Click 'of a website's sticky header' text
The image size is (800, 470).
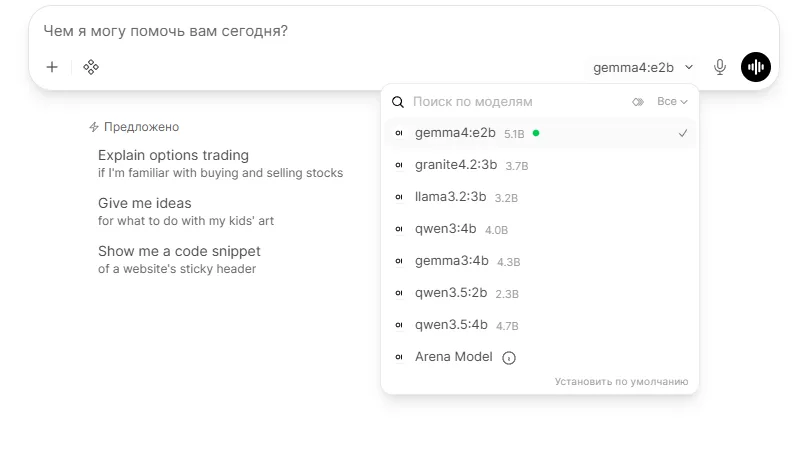click(x=177, y=269)
